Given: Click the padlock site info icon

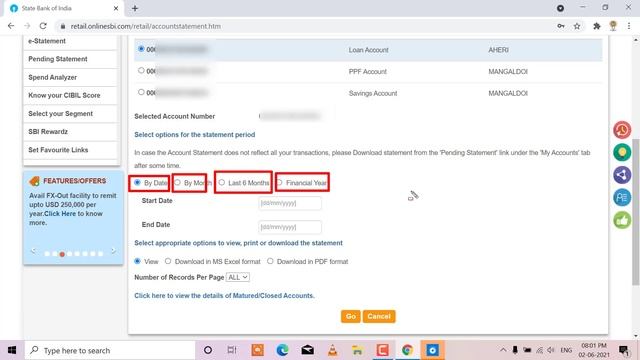Looking at the screenshot, I should coord(62,26).
